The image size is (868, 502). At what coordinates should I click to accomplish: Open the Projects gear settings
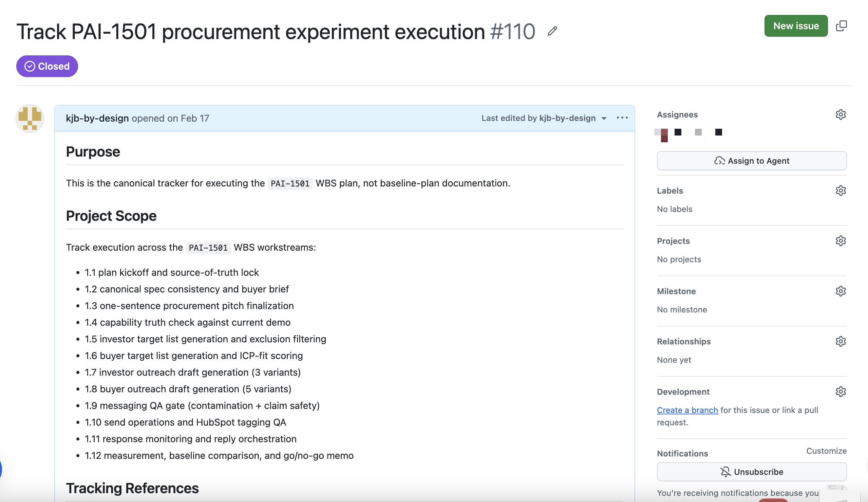841,241
